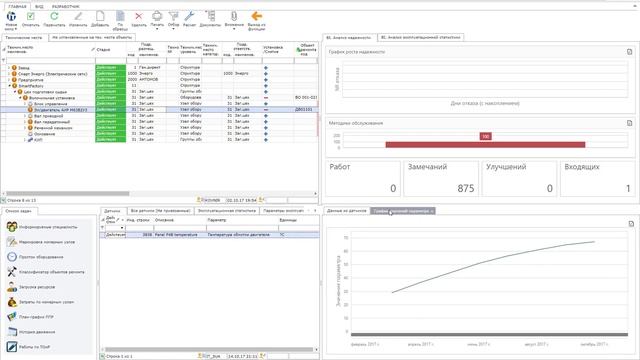Collapse the Цех подготовки сырья node

tap(15, 92)
